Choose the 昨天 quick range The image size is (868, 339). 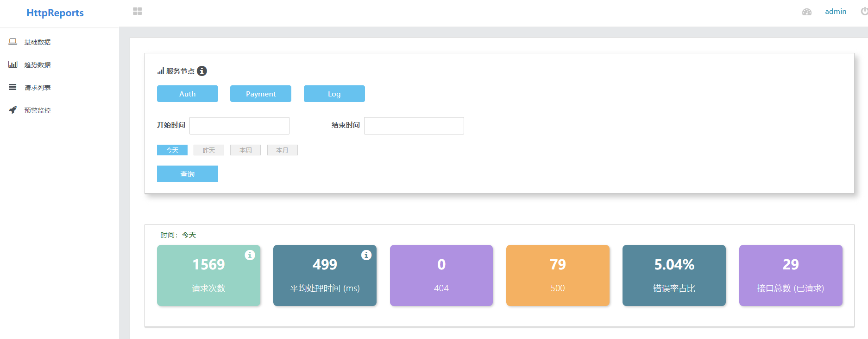pyautogui.click(x=209, y=150)
